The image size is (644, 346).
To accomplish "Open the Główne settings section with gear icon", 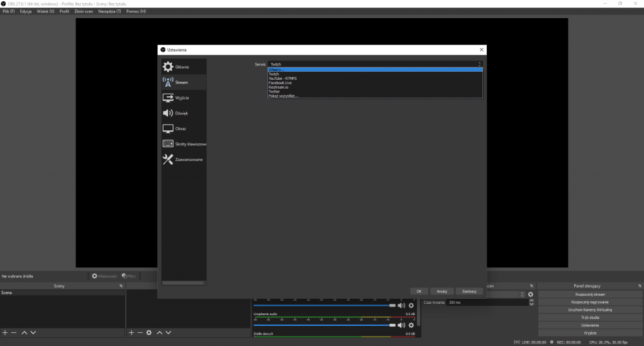I will [168, 67].
